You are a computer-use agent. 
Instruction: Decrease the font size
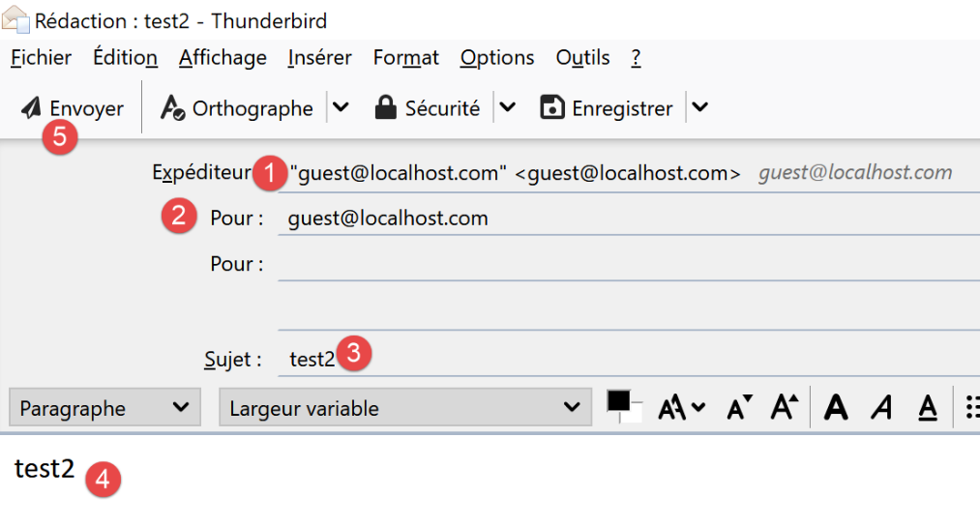739,408
